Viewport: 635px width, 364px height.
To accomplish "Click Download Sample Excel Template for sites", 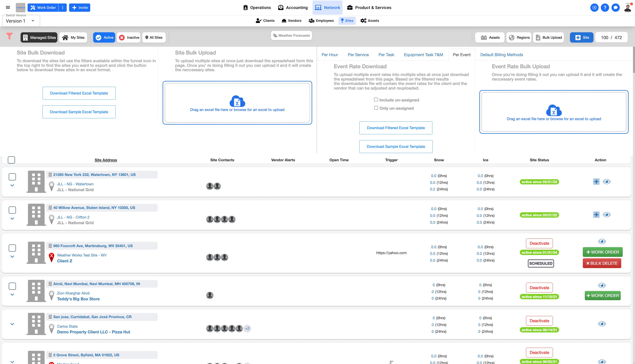I will coord(79,112).
